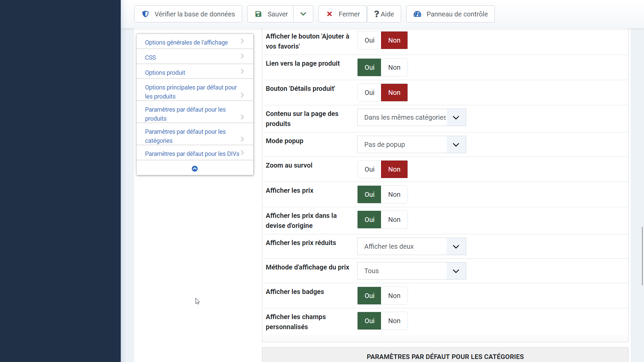Click the red X Fermer icon
The height and width of the screenshot is (362, 644).
(x=329, y=14)
